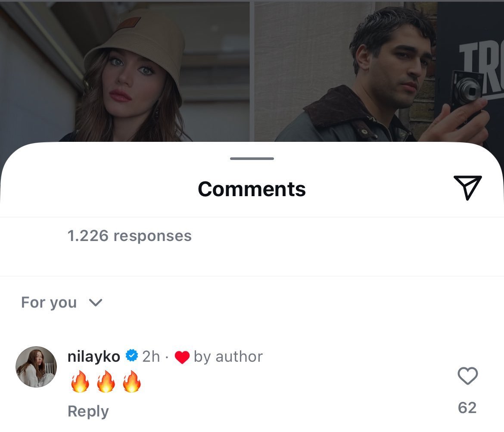Expand the chevron next to For you
The height and width of the screenshot is (432, 504).
(x=95, y=303)
